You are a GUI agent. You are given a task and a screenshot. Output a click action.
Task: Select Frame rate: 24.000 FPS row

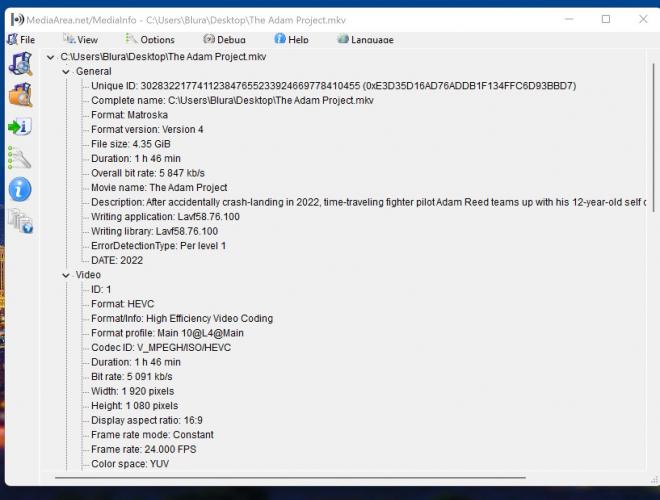(x=144, y=449)
